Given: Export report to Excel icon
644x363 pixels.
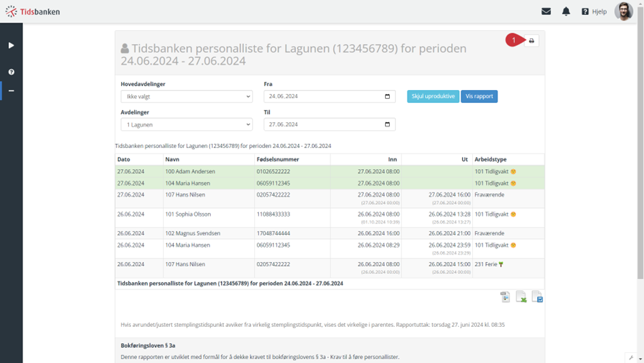Looking at the screenshot, I should (521, 296).
